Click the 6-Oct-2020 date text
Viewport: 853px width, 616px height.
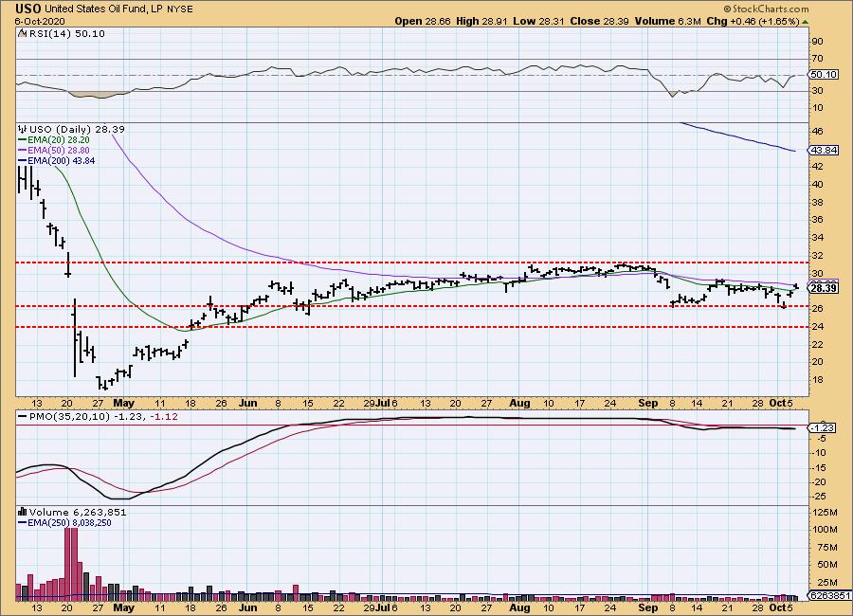click(36, 21)
